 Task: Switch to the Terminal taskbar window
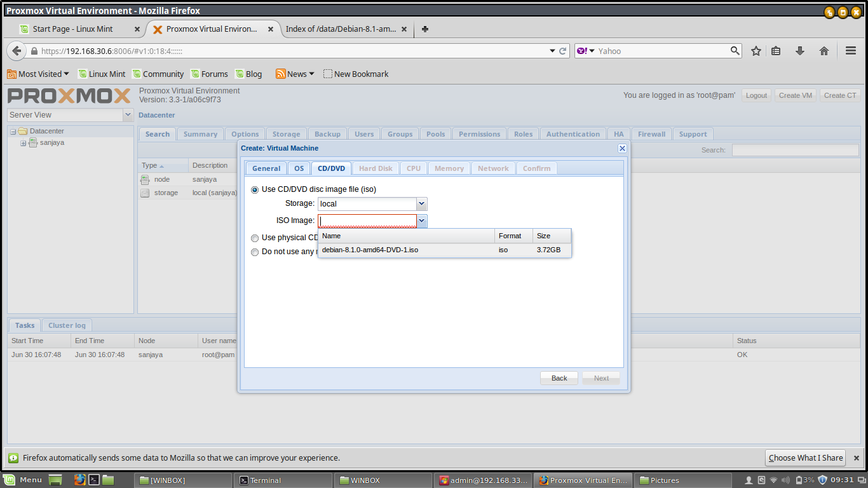point(282,480)
